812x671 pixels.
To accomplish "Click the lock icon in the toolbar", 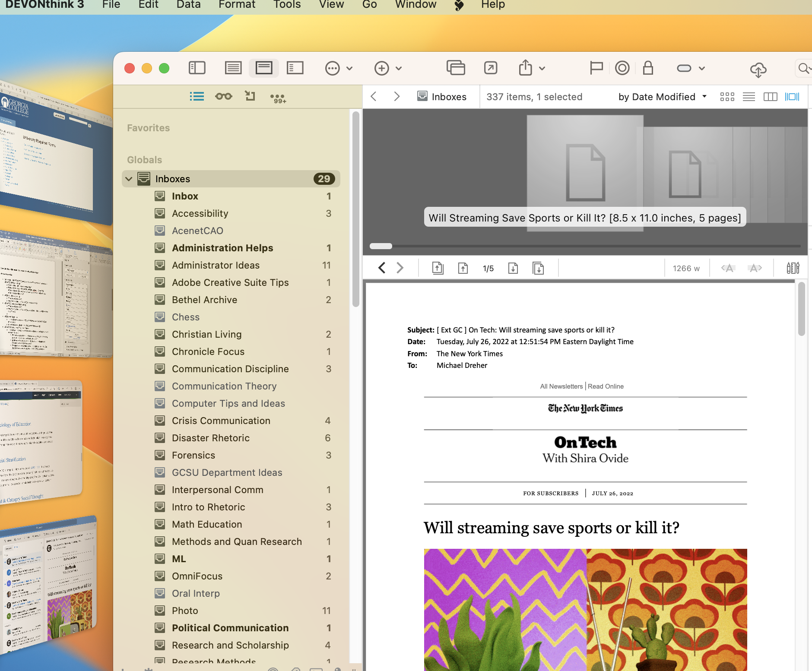I will pos(647,68).
